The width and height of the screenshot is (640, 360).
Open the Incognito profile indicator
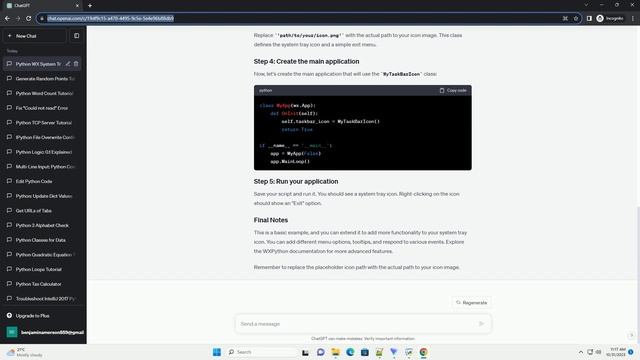(x=610, y=18)
